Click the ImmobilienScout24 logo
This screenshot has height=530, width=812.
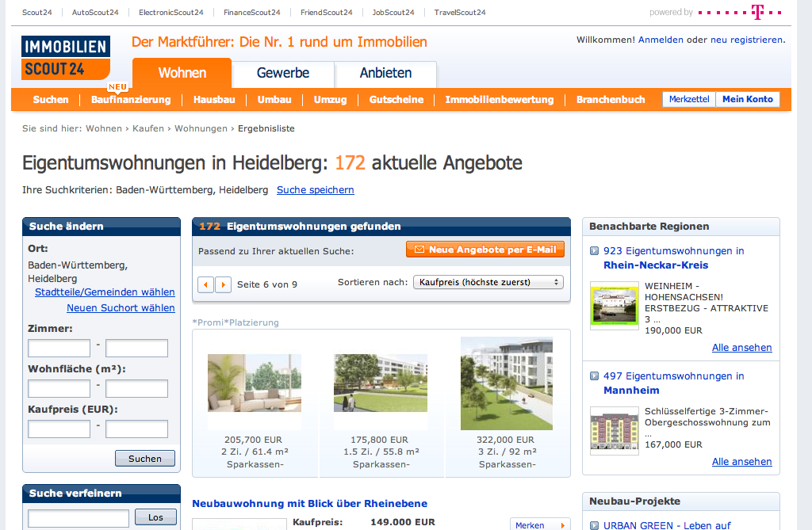pos(66,58)
